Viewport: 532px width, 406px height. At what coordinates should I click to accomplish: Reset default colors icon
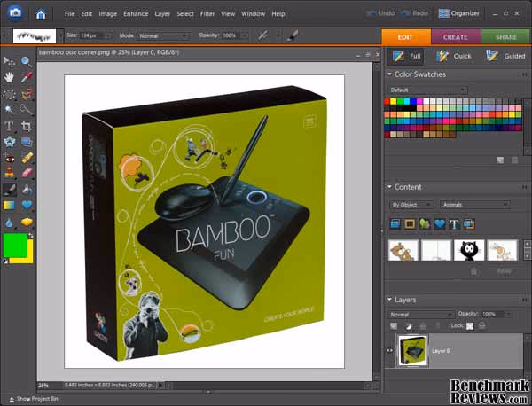pyautogui.click(x=5, y=261)
